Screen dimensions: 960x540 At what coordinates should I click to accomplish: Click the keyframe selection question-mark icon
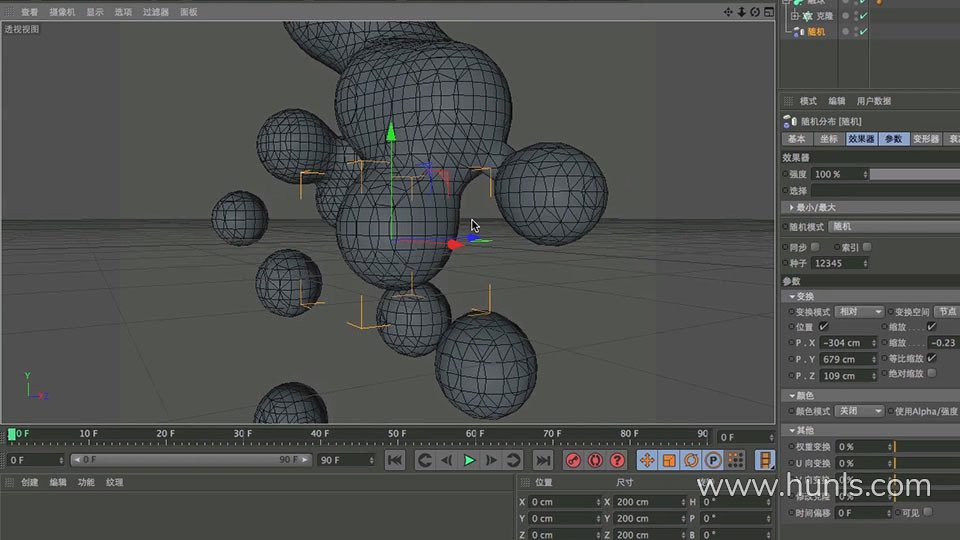[x=617, y=460]
